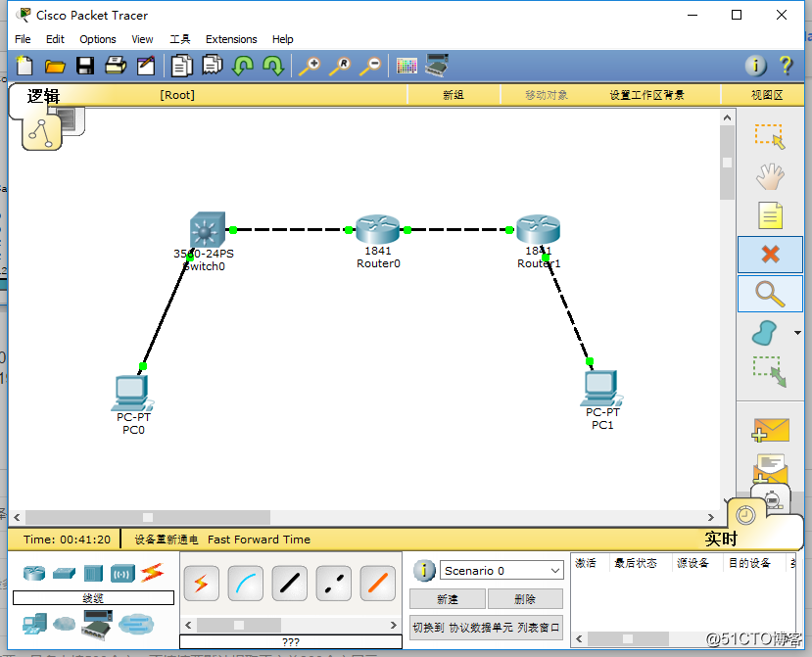The width and height of the screenshot is (812, 657).
Task: Open the Scenario 0 dropdown
Action: click(502, 571)
